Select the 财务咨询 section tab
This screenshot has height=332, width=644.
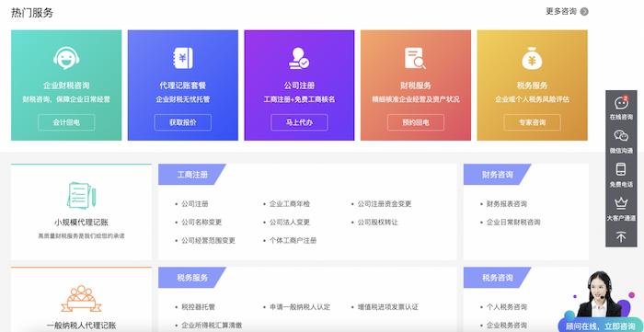click(498, 175)
